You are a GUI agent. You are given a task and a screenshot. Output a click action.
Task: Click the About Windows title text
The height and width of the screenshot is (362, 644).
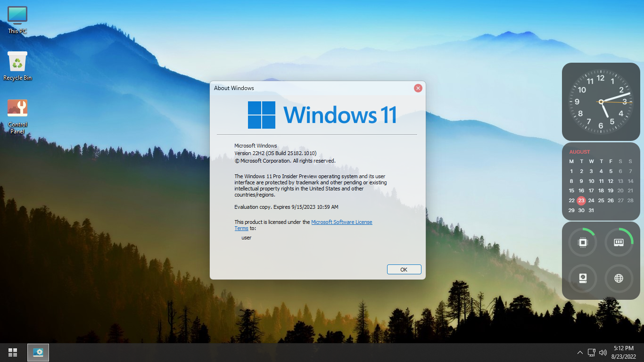[234, 88]
